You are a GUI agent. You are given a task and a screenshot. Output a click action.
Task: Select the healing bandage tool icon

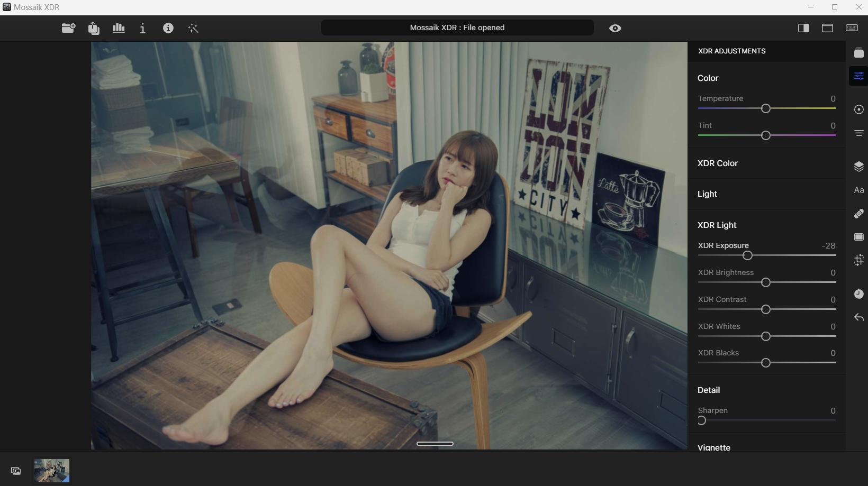(859, 214)
